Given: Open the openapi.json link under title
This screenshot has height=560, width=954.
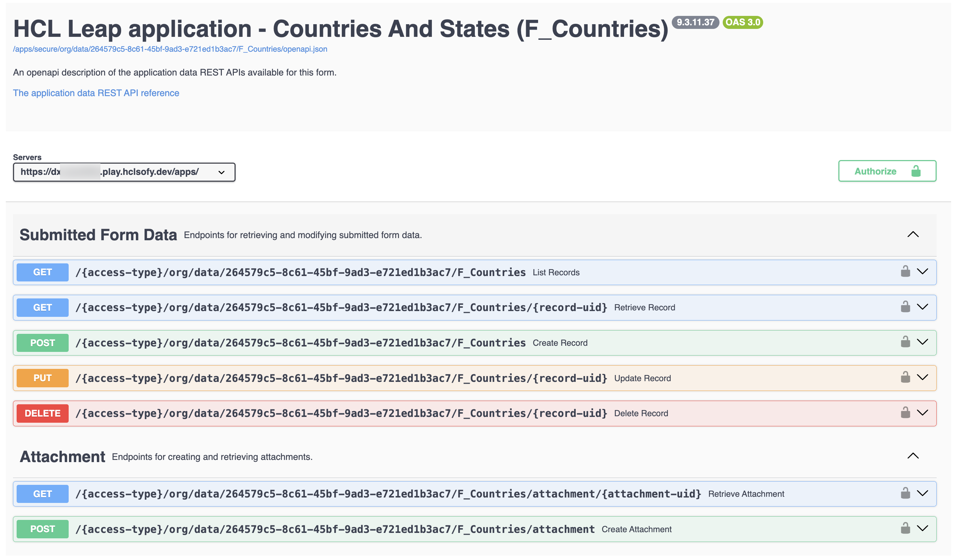Looking at the screenshot, I should point(170,49).
